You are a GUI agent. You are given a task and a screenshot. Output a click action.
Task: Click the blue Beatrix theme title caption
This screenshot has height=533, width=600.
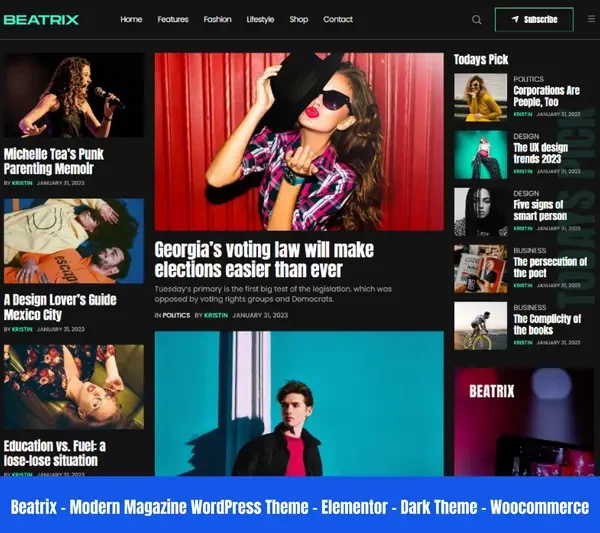pyautogui.click(x=300, y=507)
